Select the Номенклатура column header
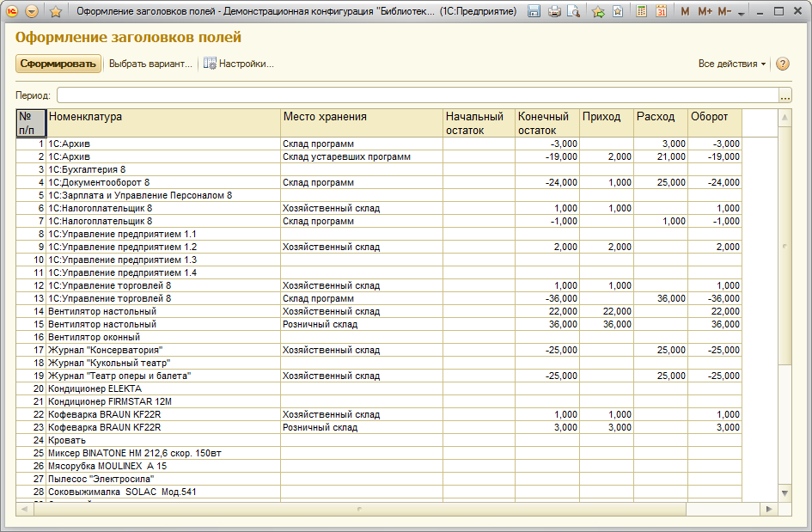This screenshot has height=532, width=812. point(163,123)
